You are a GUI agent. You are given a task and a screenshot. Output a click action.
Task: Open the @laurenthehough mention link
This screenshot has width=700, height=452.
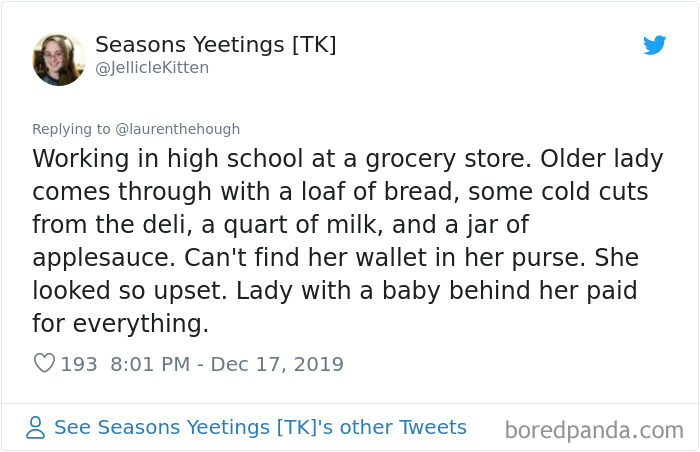[171, 129]
